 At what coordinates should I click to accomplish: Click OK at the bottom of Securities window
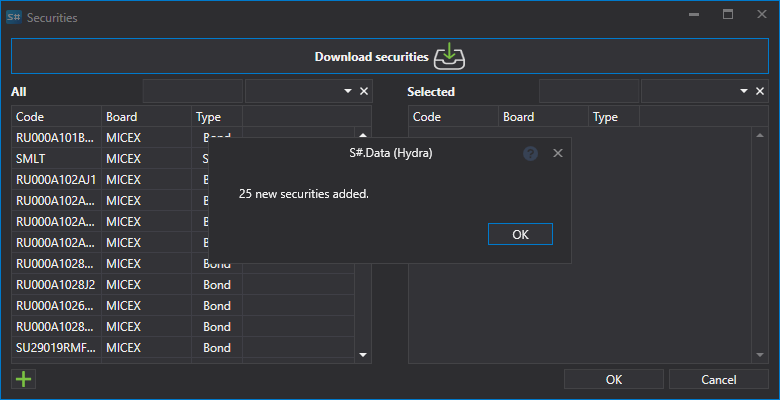pyautogui.click(x=614, y=380)
